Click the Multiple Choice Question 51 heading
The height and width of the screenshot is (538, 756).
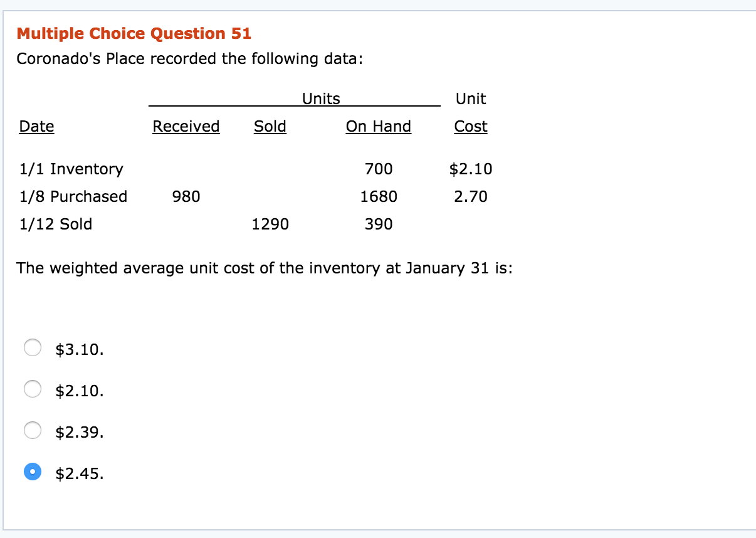tap(134, 33)
